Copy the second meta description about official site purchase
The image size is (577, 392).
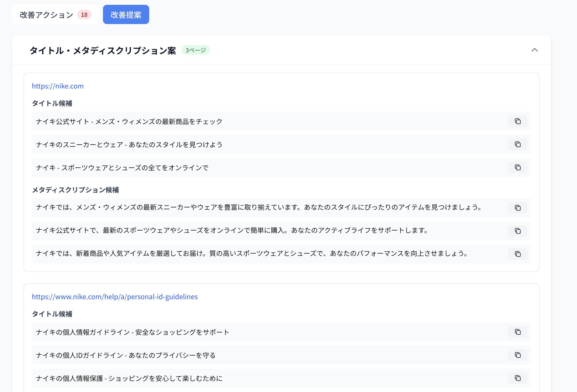click(518, 231)
